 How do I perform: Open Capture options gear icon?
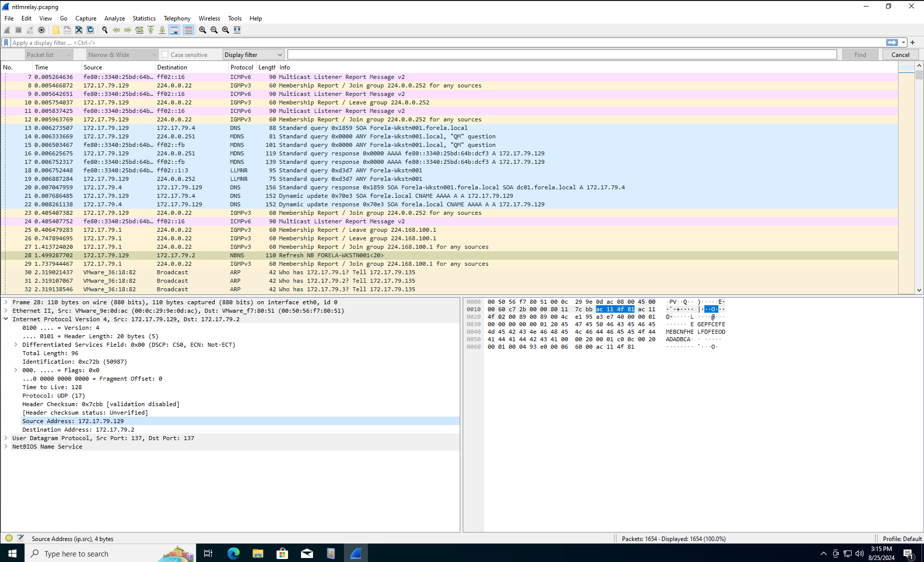[x=41, y=30]
